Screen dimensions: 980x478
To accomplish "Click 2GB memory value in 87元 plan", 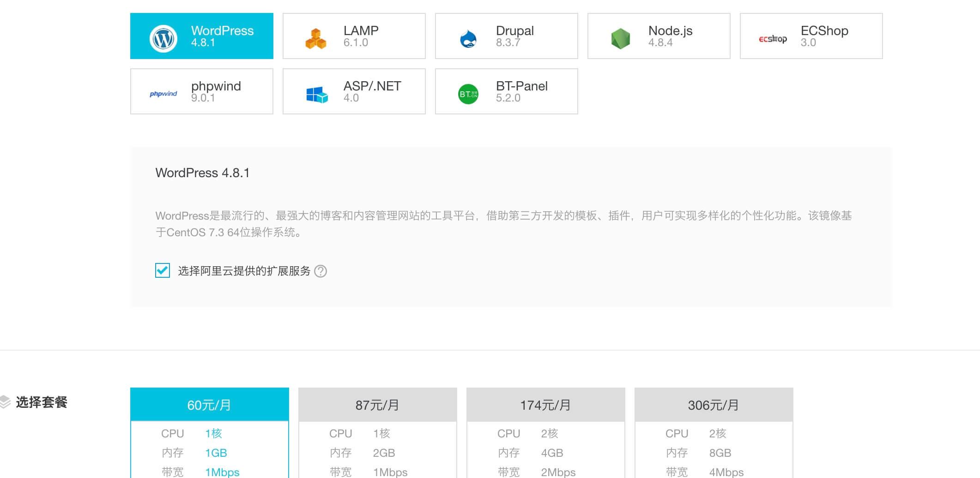I will coord(384,453).
